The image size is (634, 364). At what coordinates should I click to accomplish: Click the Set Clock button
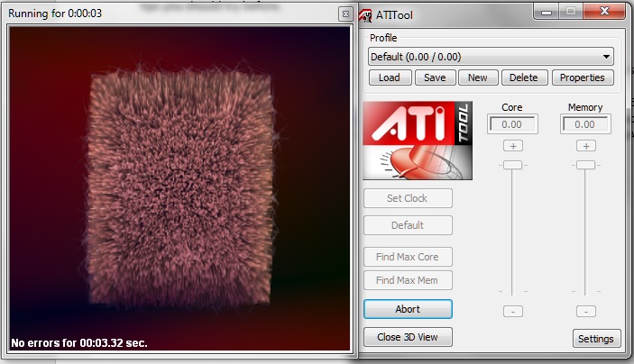coord(408,198)
